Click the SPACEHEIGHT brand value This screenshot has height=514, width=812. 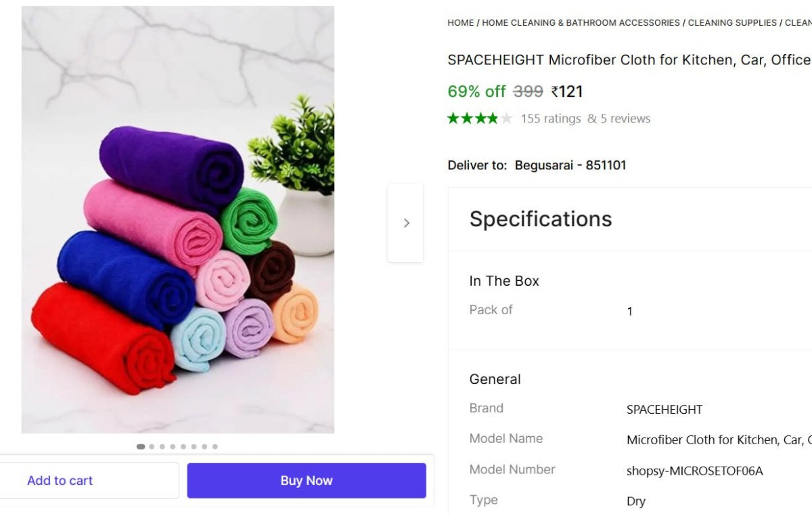pos(664,409)
